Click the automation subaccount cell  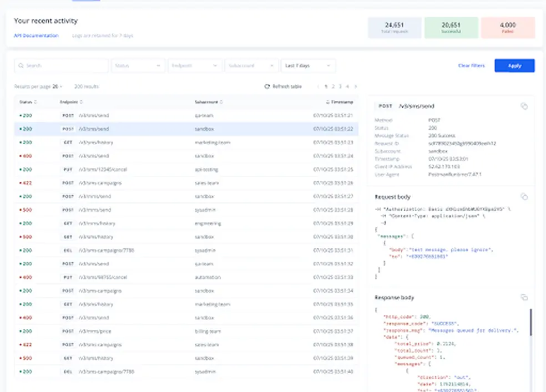pos(208,277)
